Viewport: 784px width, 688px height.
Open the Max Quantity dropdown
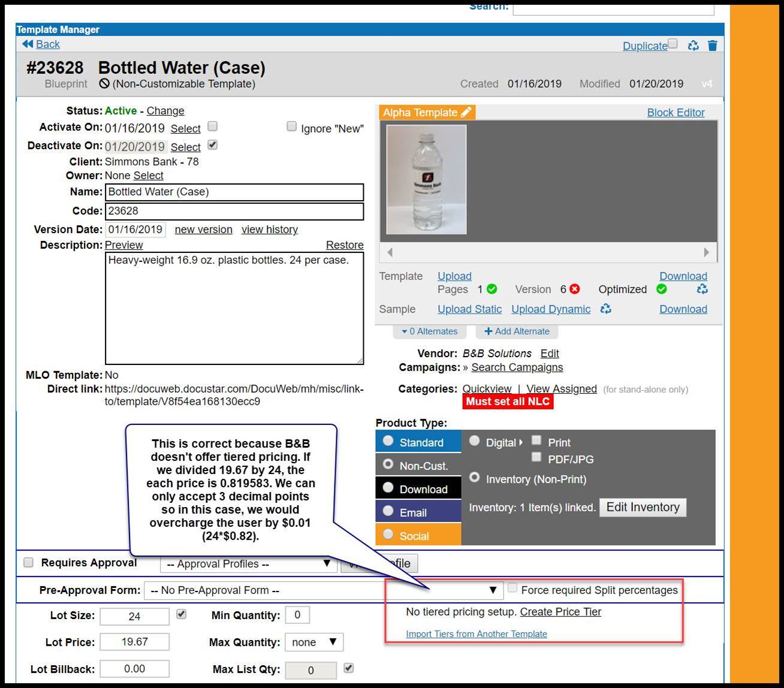[x=313, y=642]
